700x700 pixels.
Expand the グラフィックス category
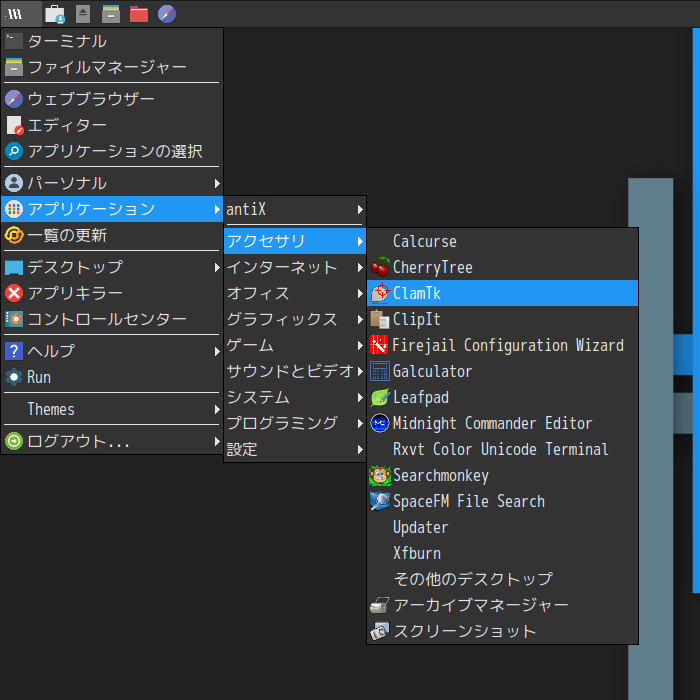(295, 319)
